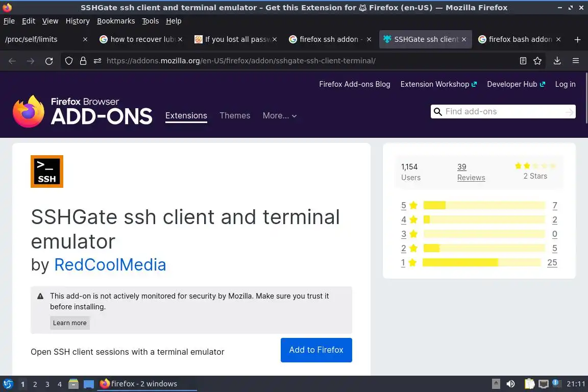Open network status tray icon
Viewport: 588px width, 392px height.
pyautogui.click(x=544, y=384)
